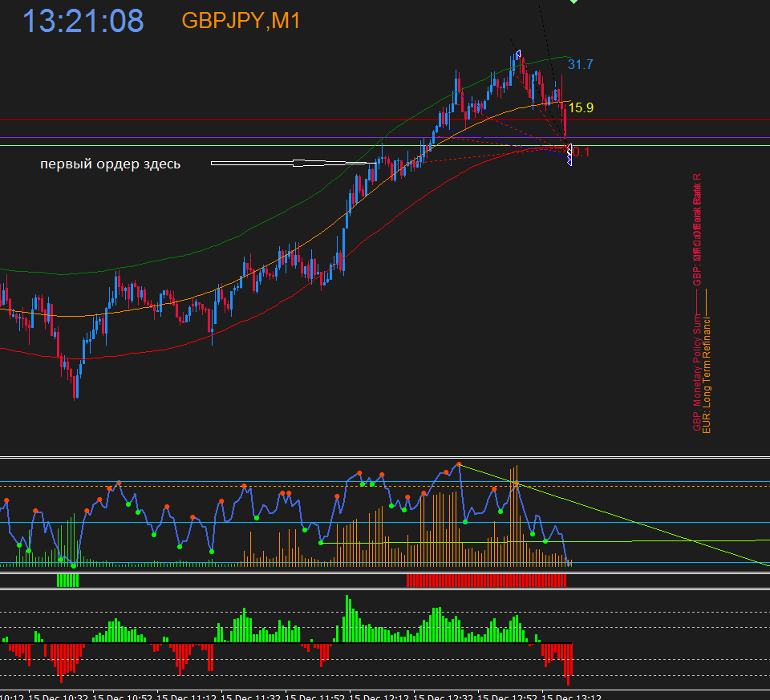
Task: Click 'GBP: Monetary Policy Sum' news label
Action: coord(697,373)
